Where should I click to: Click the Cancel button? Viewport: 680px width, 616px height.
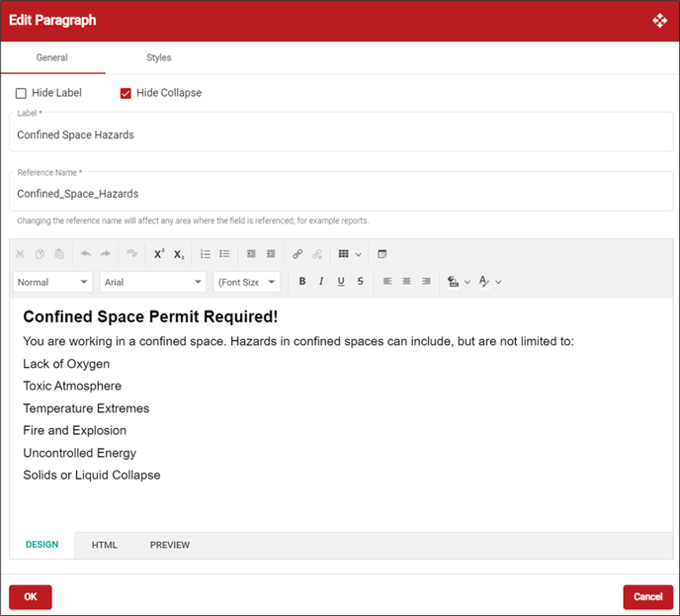[648, 597]
